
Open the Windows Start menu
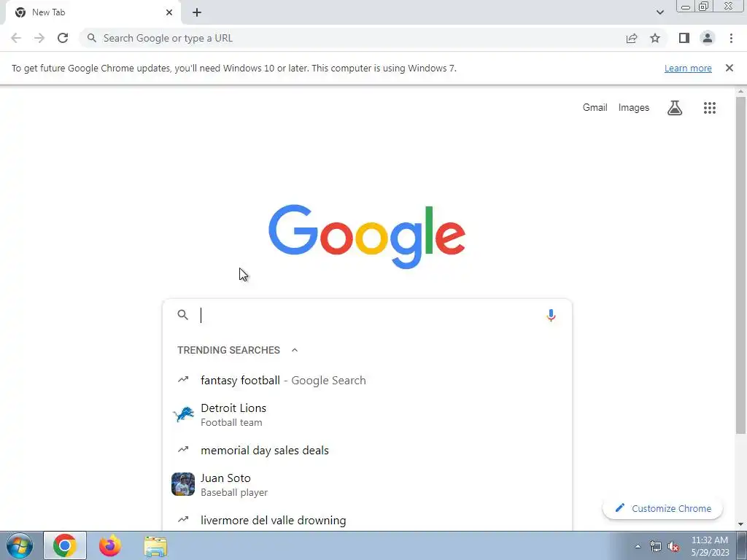click(20, 546)
